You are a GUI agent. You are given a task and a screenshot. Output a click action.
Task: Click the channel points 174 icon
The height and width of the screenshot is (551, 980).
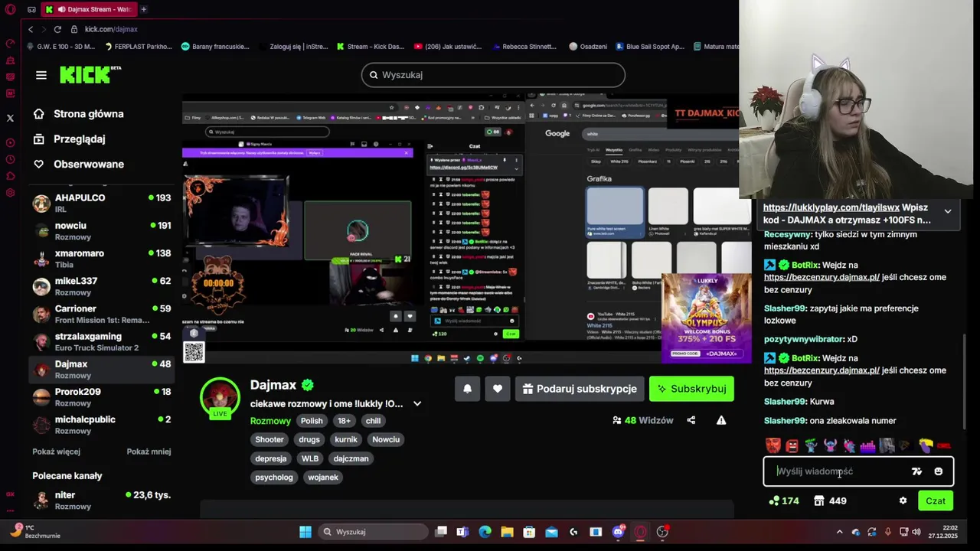(x=784, y=500)
